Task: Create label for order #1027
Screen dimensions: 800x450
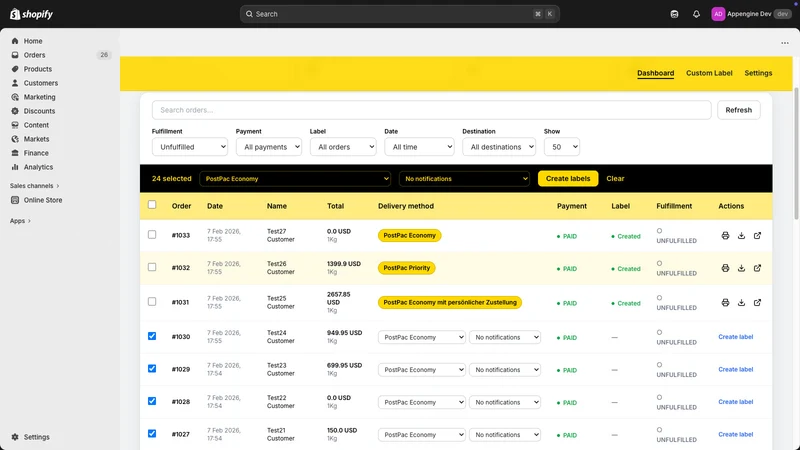Action: click(735, 435)
